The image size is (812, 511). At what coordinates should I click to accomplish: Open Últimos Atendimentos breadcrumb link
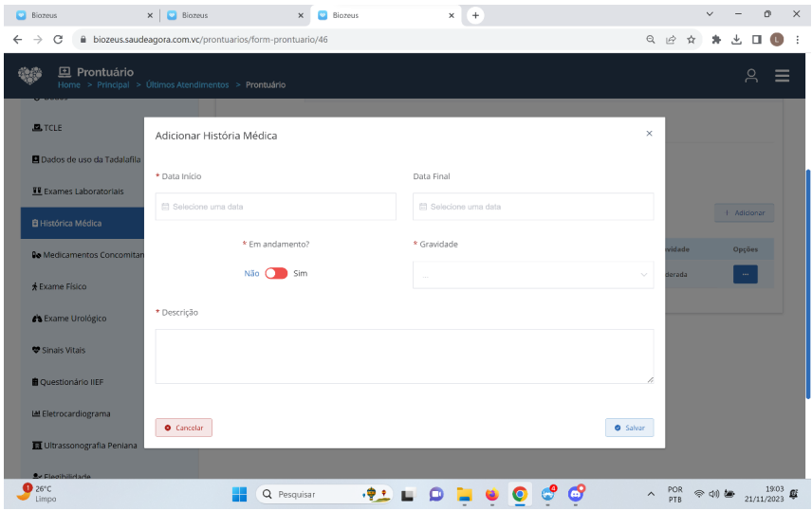tap(187, 85)
